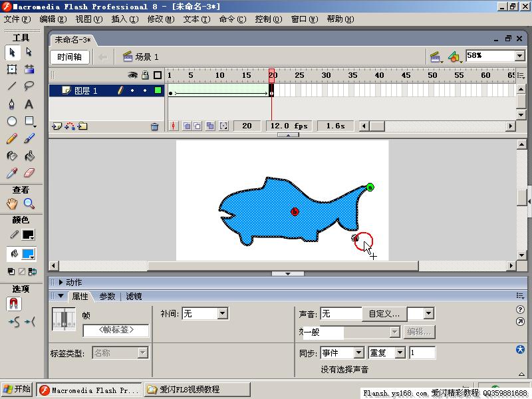Click the Smooth option icon
532x399 pixels.
point(15,322)
